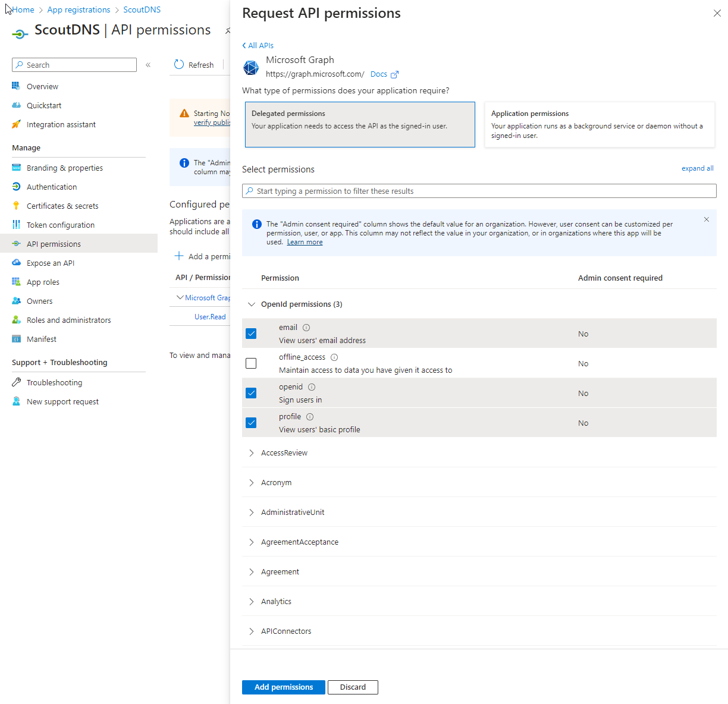This screenshot has height=704, width=728.
Task: Click Certificates & secrets key icon
Action: click(x=16, y=206)
